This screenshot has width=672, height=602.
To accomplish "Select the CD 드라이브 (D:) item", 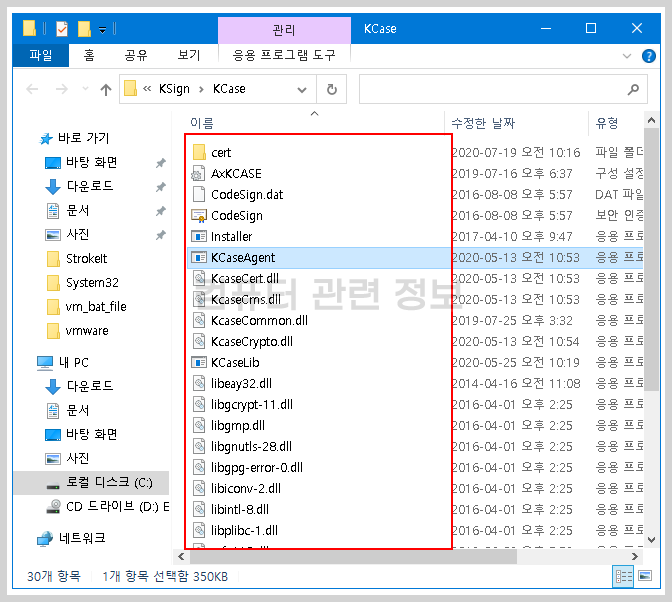I will (117, 506).
